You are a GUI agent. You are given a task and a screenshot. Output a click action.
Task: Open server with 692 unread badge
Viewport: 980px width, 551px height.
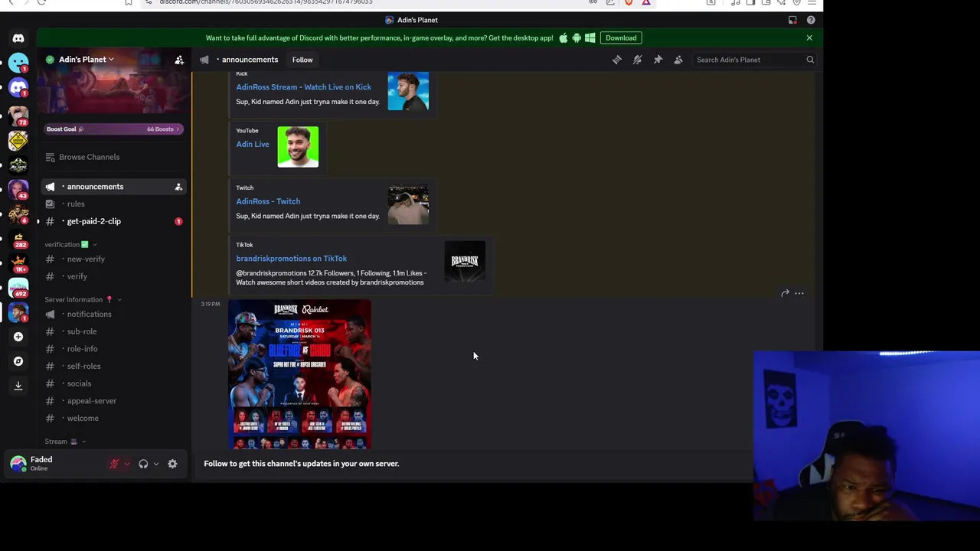(x=18, y=288)
